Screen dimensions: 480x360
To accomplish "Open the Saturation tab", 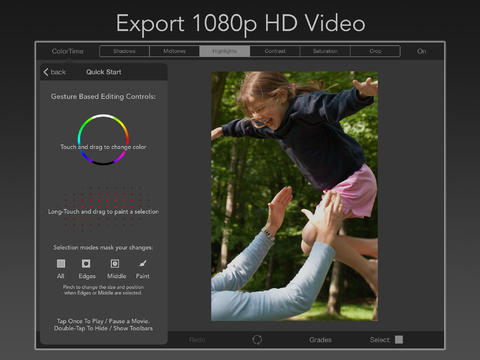I will pos(325,51).
